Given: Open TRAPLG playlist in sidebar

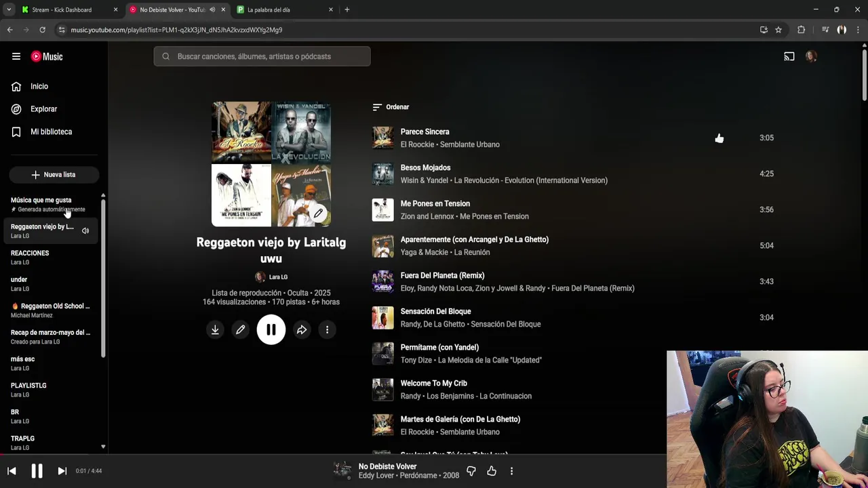Looking at the screenshot, I should (51, 442).
